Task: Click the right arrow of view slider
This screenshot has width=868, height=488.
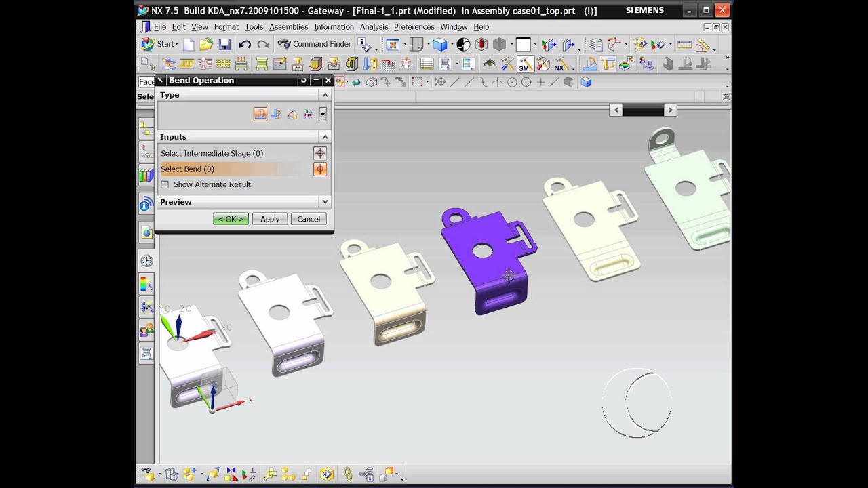Action: pos(670,110)
